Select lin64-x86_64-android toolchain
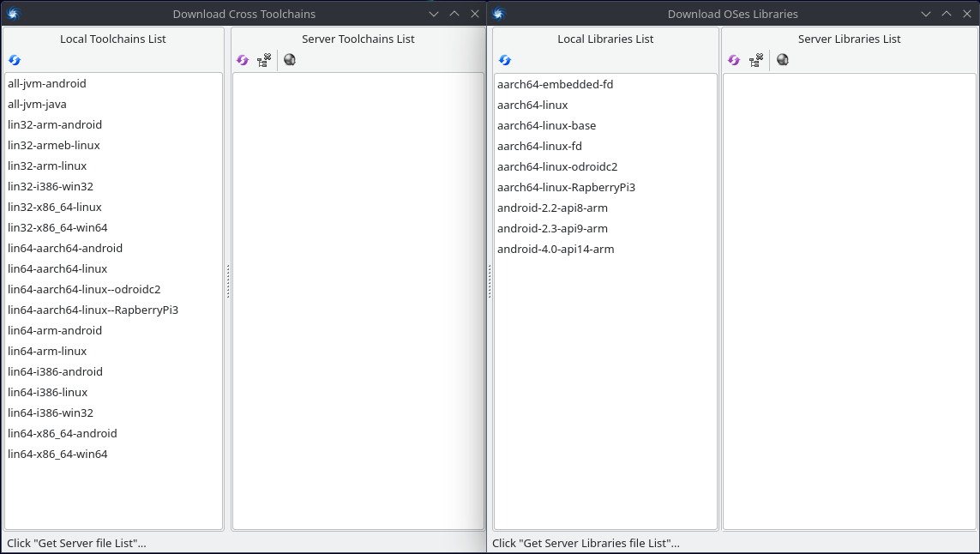 pos(114,435)
